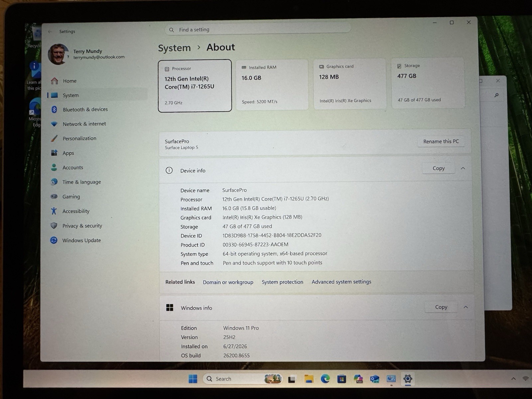Copy the Device info
The height and width of the screenshot is (399, 532).
coord(439,168)
